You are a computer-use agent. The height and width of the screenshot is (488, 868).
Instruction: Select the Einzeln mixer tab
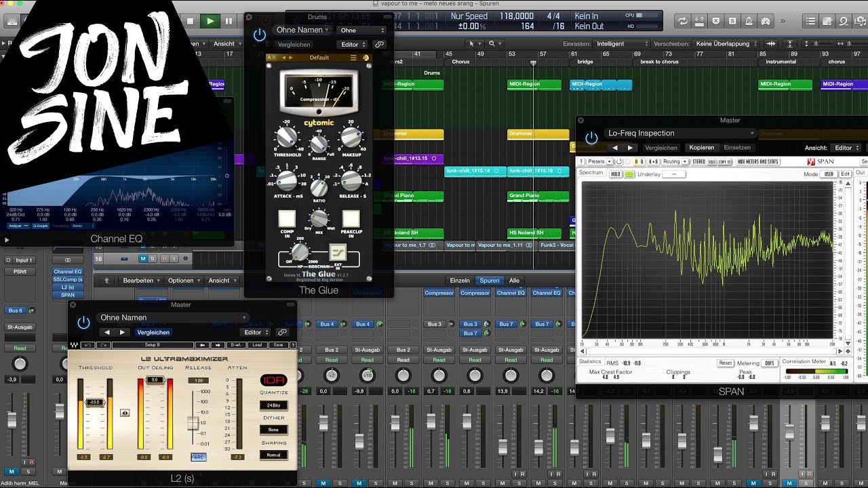[x=460, y=281]
